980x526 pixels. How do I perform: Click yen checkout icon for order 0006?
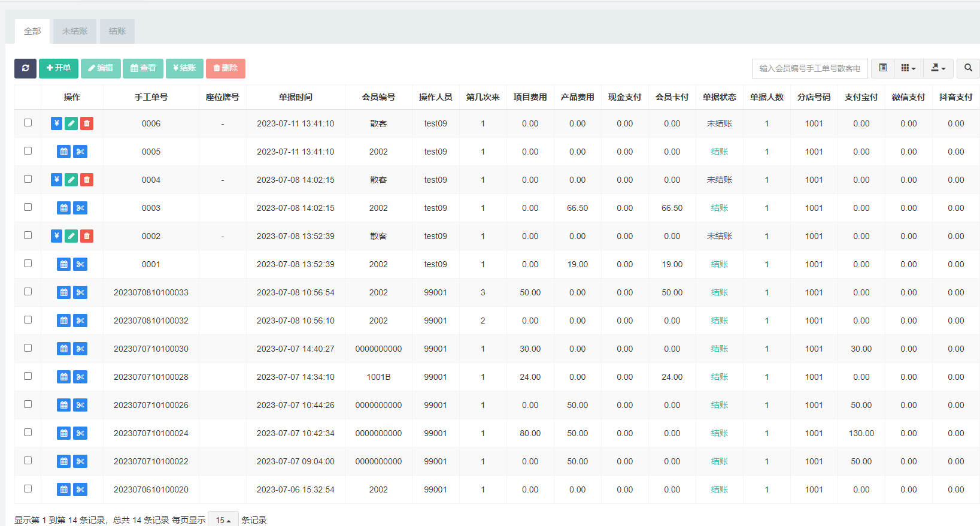(56, 123)
